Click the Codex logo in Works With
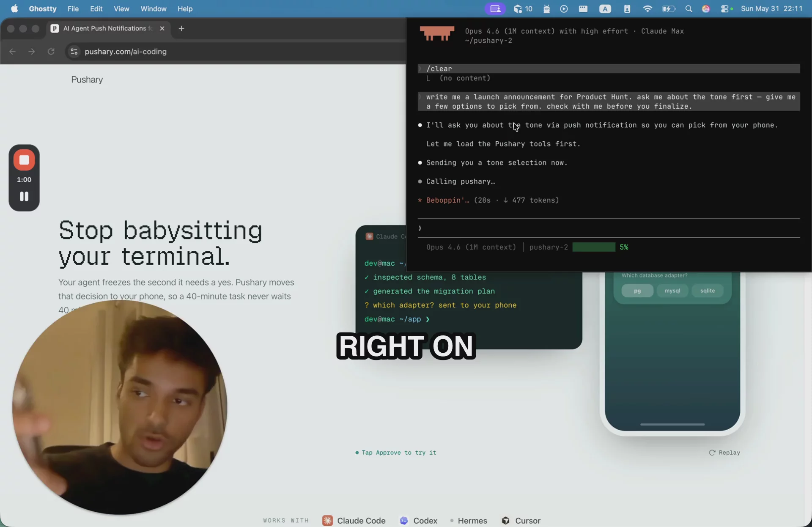Image resolution: width=812 pixels, height=527 pixels. coord(404,521)
